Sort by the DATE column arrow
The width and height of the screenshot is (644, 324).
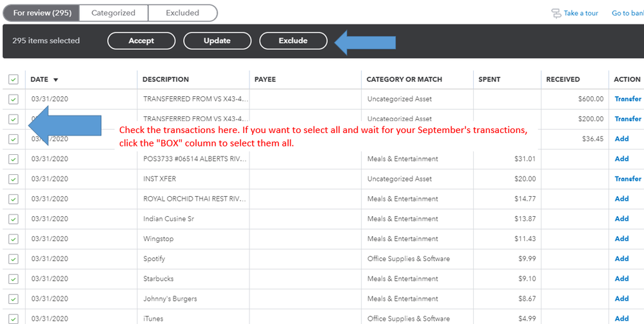pos(56,80)
